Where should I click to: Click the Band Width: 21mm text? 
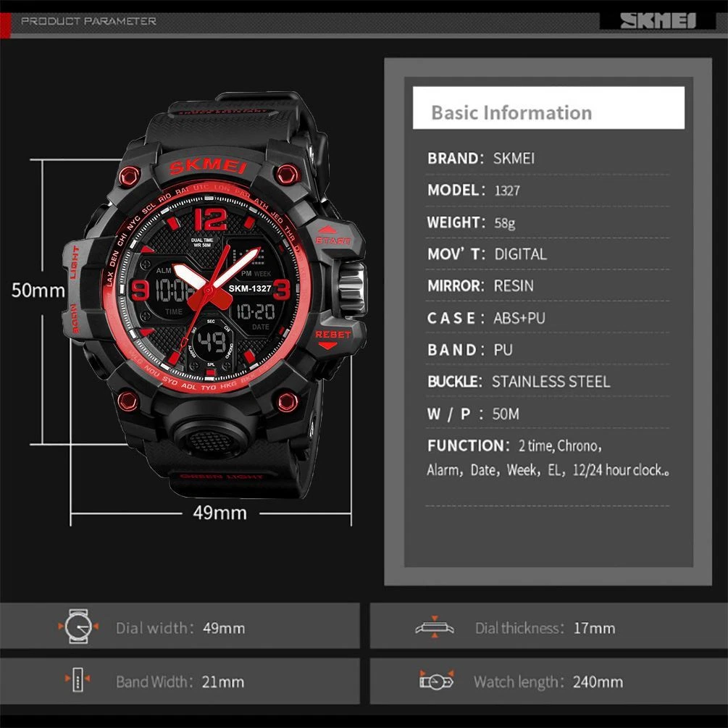[180, 682]
